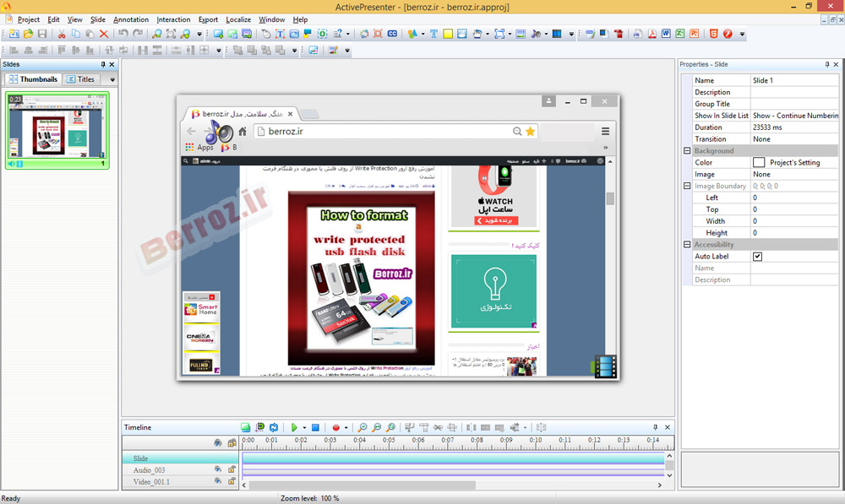Toggle lock on Video_001.1 track
The image size is (845, 504).
[232, 481]
